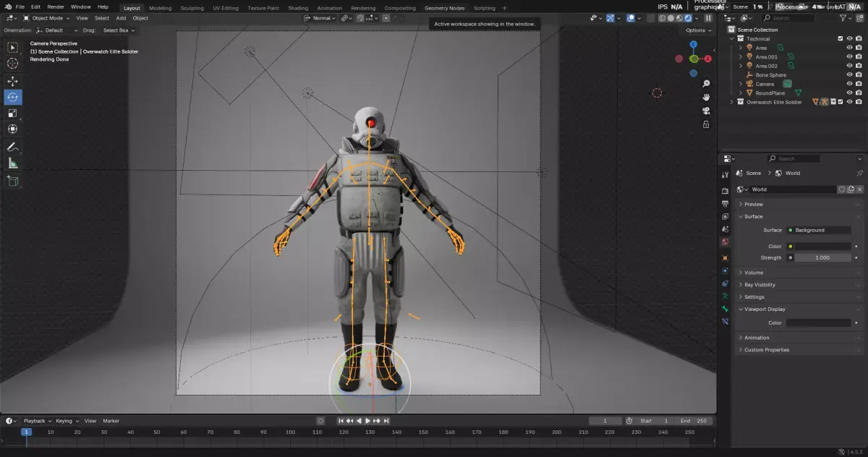Choose the Transform tool in the toolbar
This screenshot has height=457, width=868.
[13, 129]
